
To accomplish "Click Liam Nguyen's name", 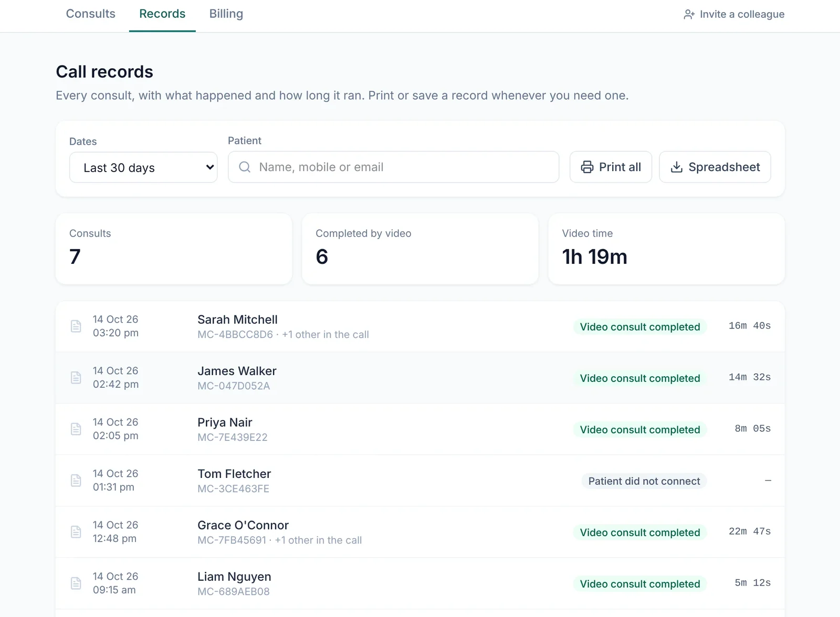I will [234, 577].
